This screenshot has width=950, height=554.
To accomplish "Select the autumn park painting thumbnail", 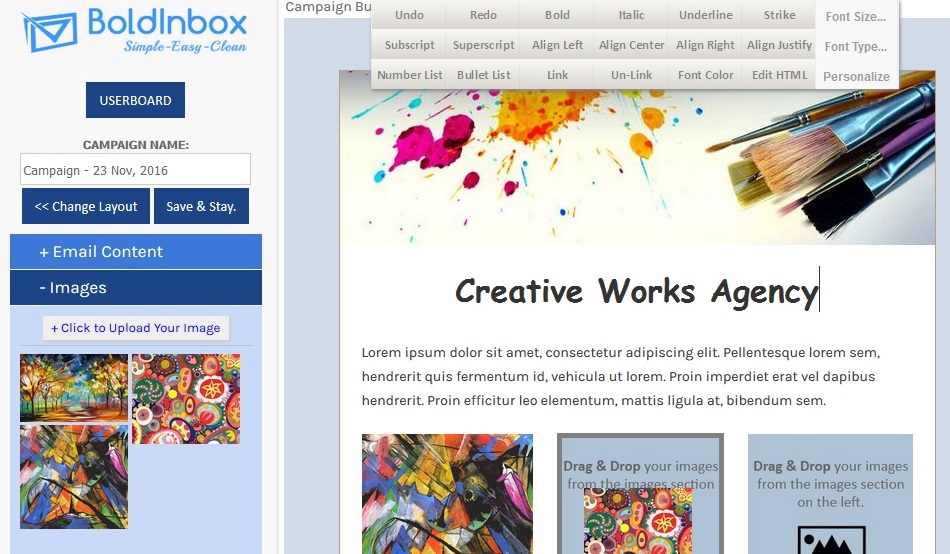I will [x=74, y=387].
